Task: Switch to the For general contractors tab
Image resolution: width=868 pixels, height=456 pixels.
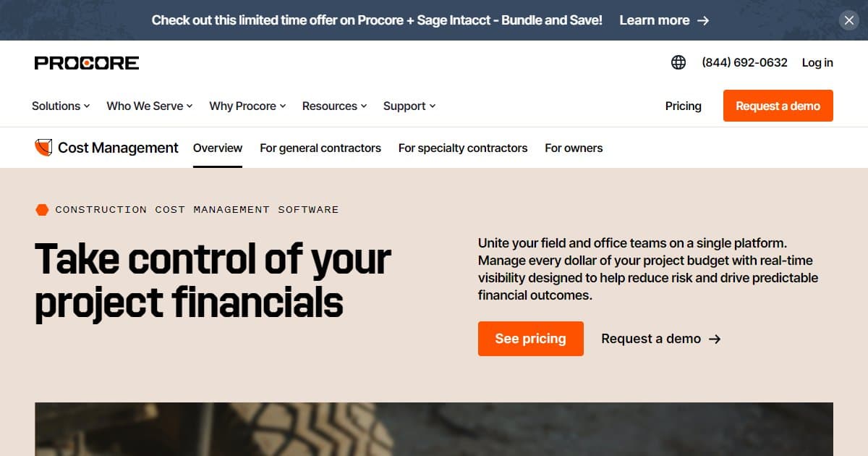Action: [320, 148]
